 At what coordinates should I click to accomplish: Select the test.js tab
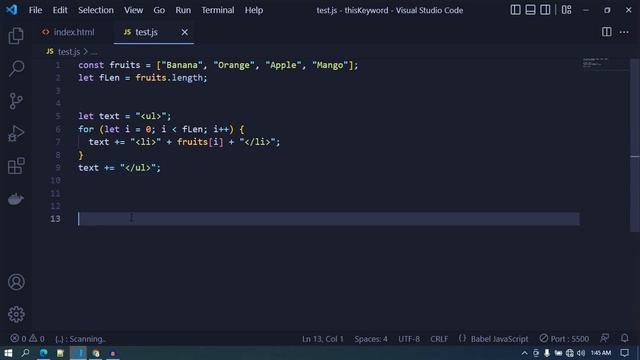click(x=146, y=32)
